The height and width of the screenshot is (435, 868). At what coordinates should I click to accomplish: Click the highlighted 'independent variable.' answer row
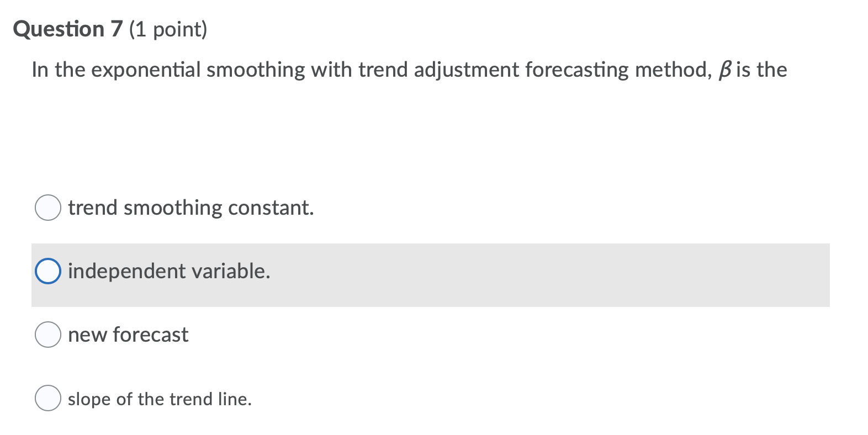(x=431, y=274)
